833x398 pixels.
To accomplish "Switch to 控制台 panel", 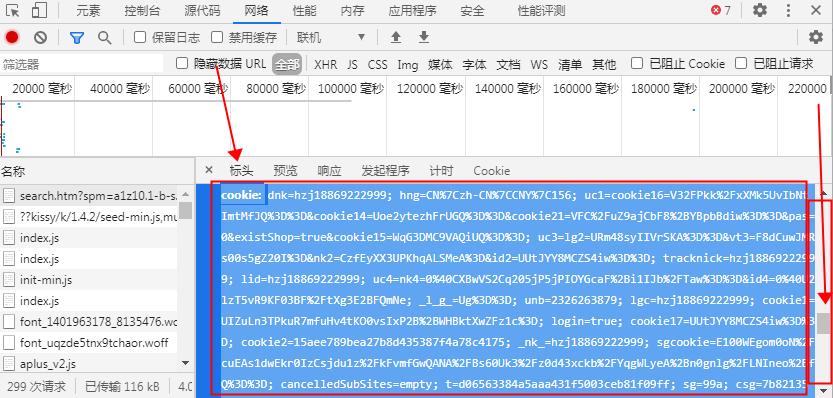I will click(x=143, y=10).
